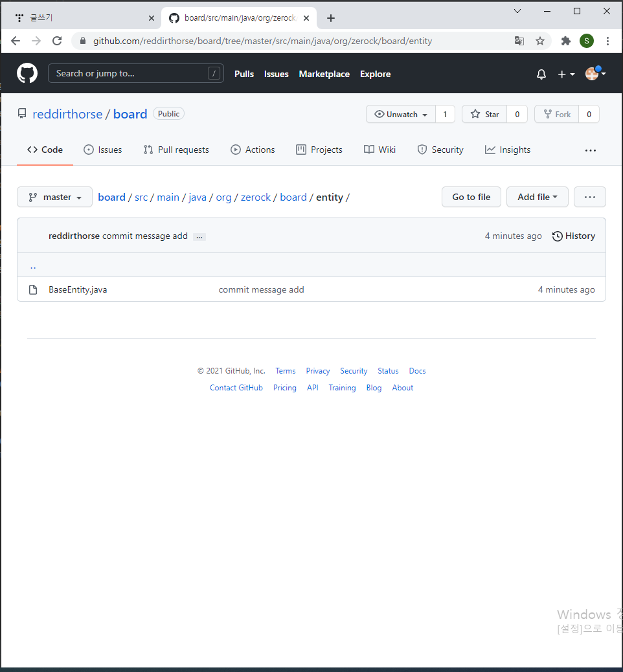Open Contact GitHub footer link

[236, 387]
